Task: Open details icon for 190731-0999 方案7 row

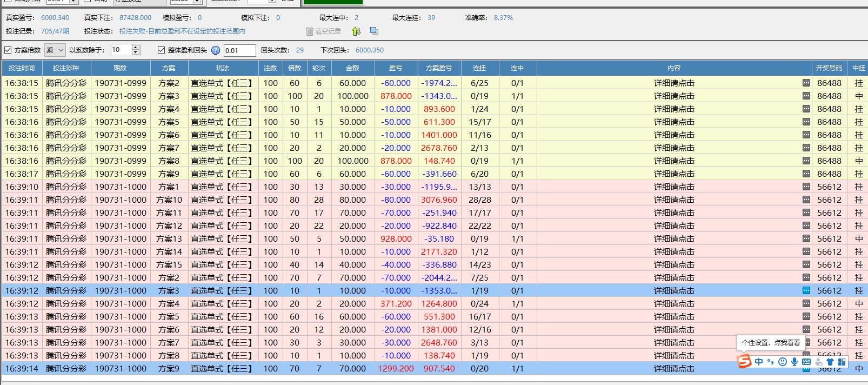Action: pos(806,148)
